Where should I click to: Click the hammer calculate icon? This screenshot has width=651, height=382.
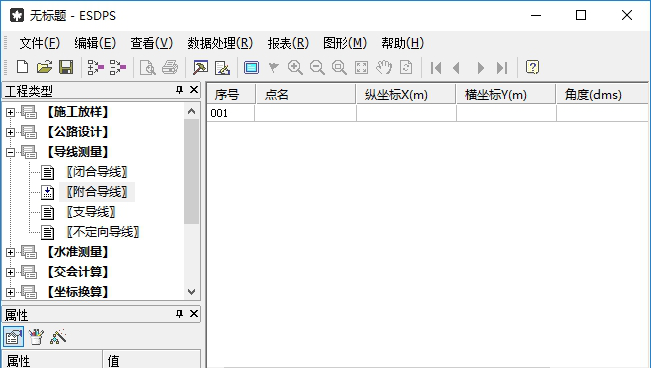200,67
